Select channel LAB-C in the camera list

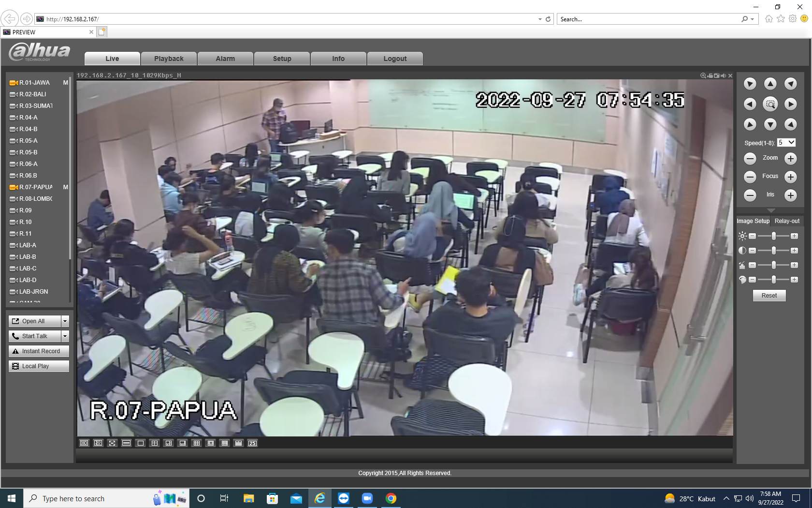(28, 269)
